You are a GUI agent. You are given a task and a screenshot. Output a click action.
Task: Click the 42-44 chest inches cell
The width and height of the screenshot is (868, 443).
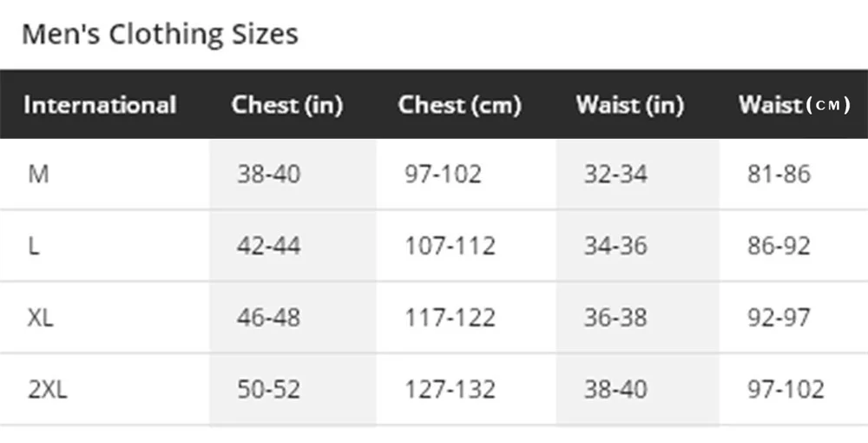268,245
